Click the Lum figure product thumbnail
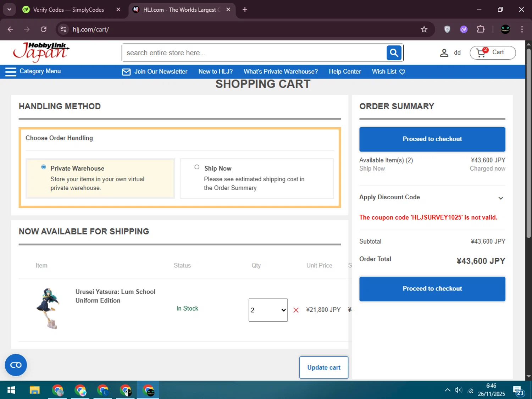The image size is (532, 399). point(48,309)
